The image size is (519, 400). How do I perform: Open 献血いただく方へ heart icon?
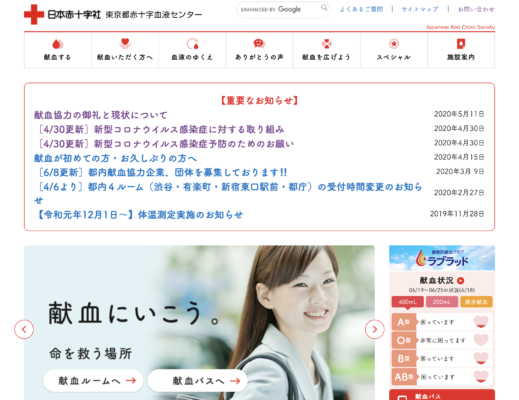pyautogui.click(x=125, y=43)
